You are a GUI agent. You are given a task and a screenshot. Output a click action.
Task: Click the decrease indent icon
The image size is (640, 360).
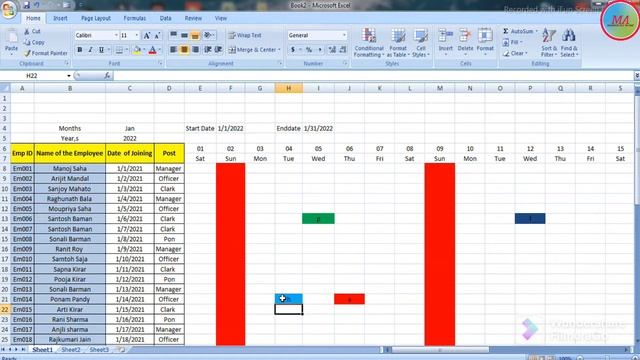[x=207, y=50]
